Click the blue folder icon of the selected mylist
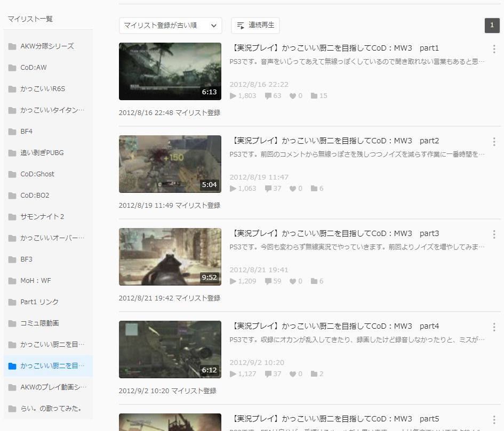The image size is (504, 431). click(12, 366)
